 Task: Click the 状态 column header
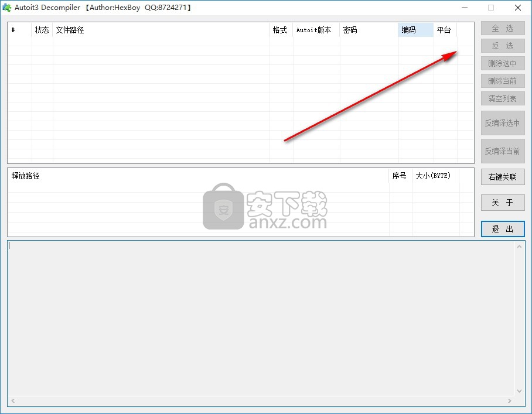pos(42,30)
